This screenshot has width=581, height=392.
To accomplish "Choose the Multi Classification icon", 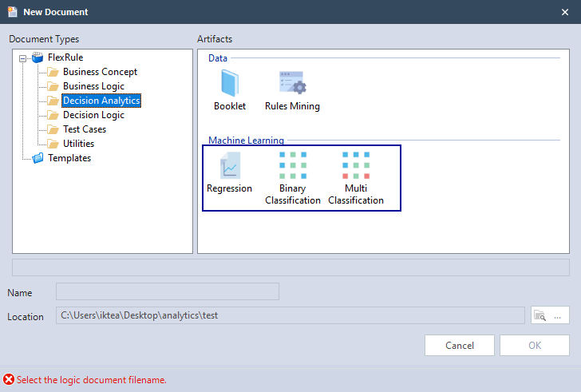I will click(x=356, y=165).
